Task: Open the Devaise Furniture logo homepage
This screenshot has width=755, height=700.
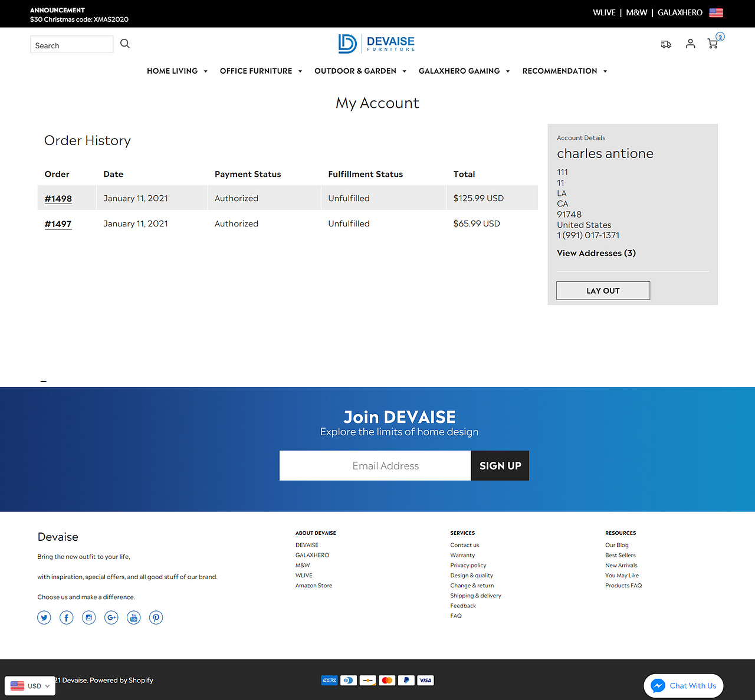Action: [x=376, y=44]
